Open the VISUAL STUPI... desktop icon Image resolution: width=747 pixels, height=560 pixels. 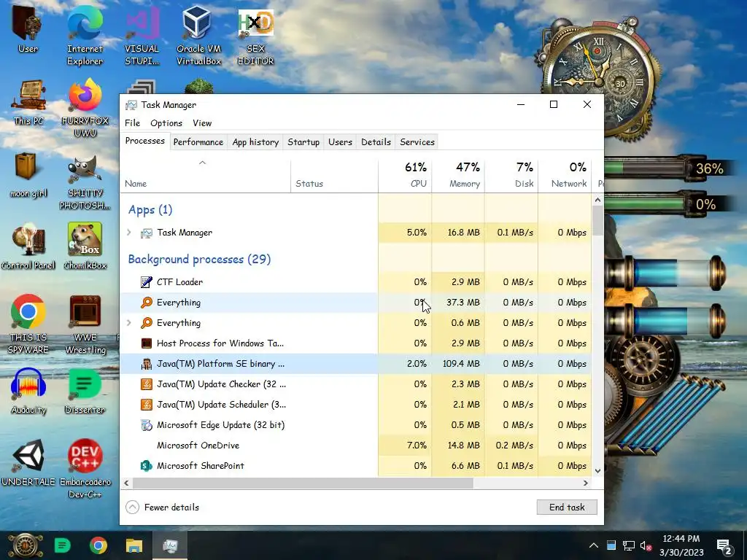click(x=142, y=34)
